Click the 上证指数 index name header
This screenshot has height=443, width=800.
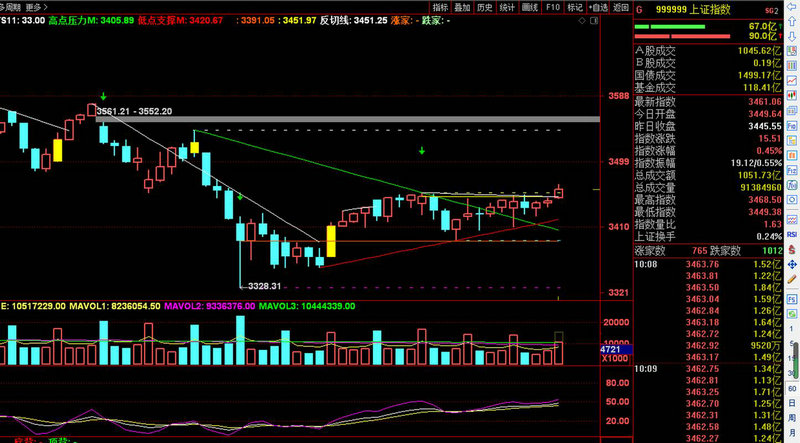point(706,8)
